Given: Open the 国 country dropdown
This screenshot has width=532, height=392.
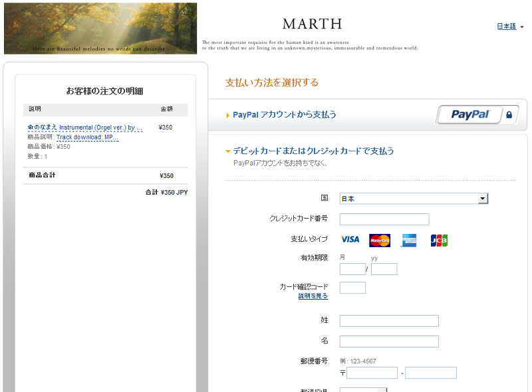Looking at the screenshot, I should pos(414,199).
